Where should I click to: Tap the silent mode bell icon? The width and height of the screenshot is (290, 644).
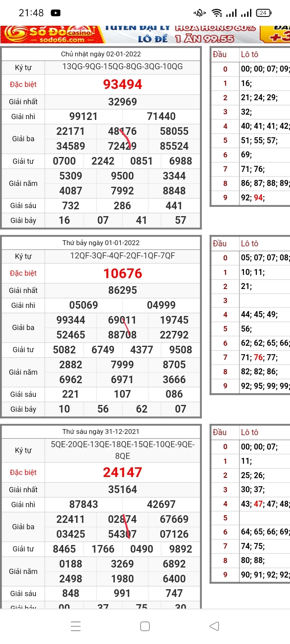point(200,13)
